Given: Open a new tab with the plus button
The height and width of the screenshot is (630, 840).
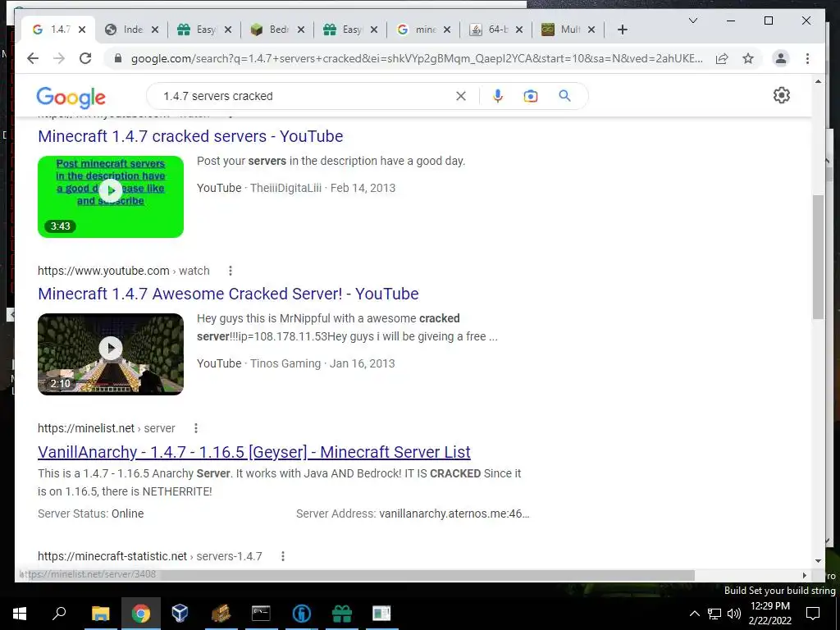Looking at the screenshot, I should [622, 30].
